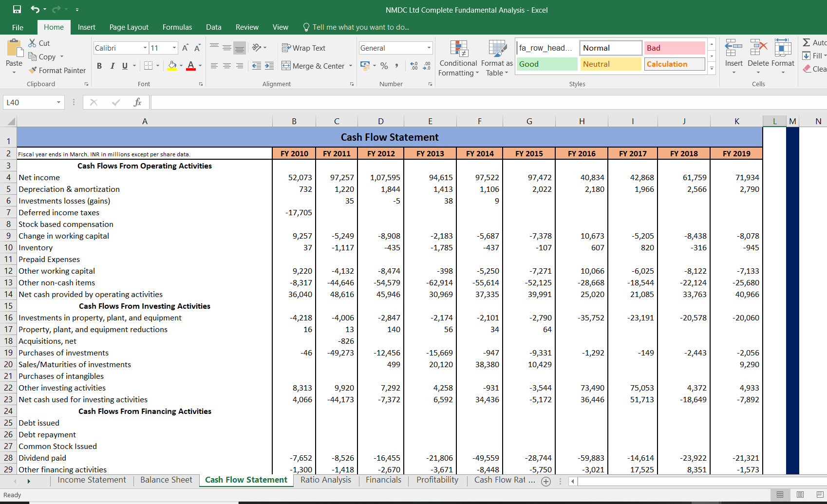This screenshot has height=504, width=827.
Task: Click the Save icon in the title bar
Action: point(17,9)
